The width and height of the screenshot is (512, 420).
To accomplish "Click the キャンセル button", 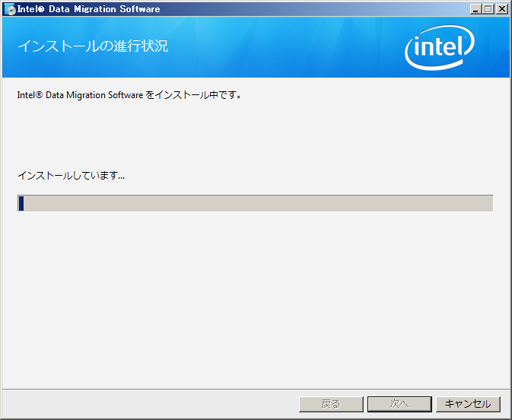I will (468, 404).
